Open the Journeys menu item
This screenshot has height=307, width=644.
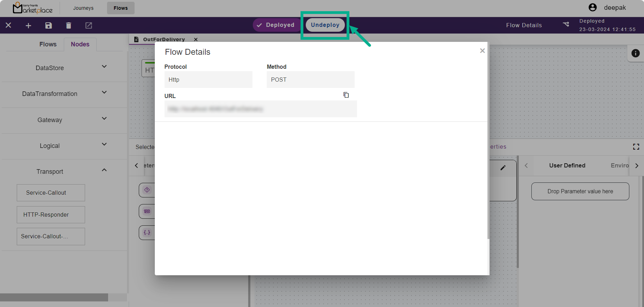83,8
